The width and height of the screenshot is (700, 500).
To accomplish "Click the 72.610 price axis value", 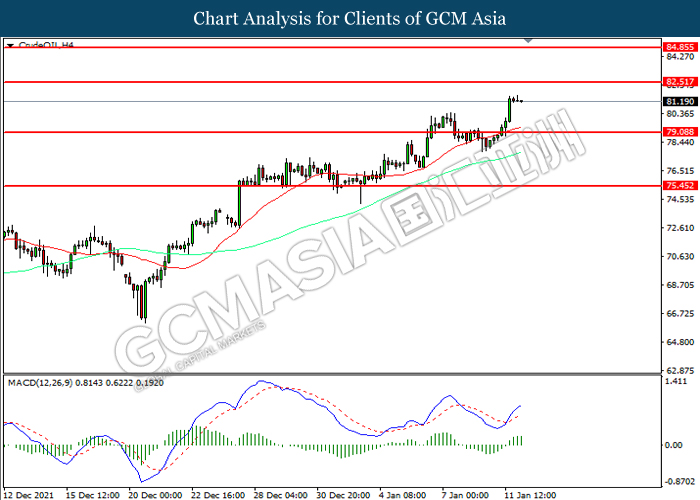I will tap(680, 228).
